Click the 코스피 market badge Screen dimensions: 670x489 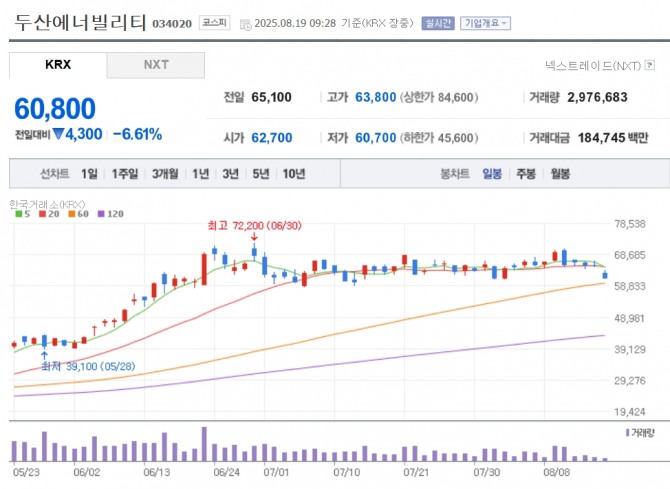(x=215, y=23)
